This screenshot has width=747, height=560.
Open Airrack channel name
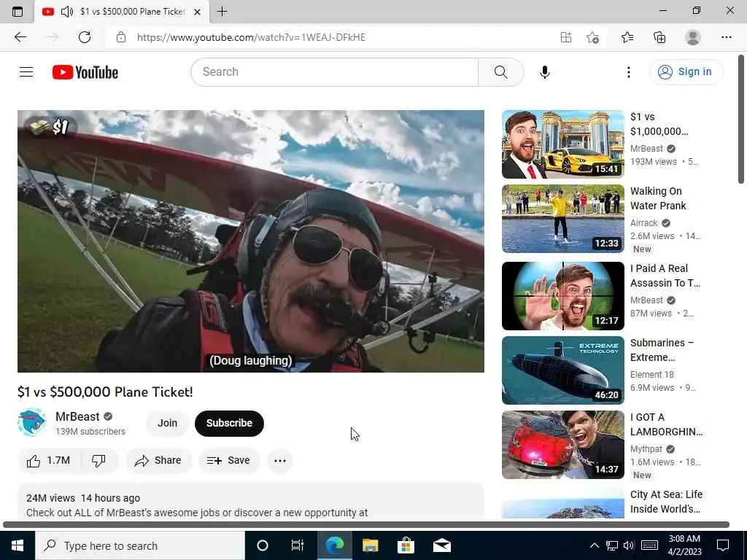(x=643, y=223)
